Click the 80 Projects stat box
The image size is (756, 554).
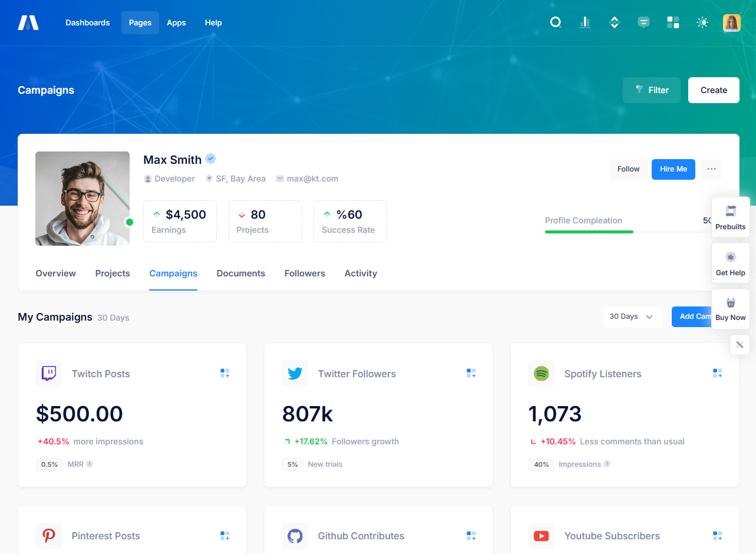[x=265, y=221]
